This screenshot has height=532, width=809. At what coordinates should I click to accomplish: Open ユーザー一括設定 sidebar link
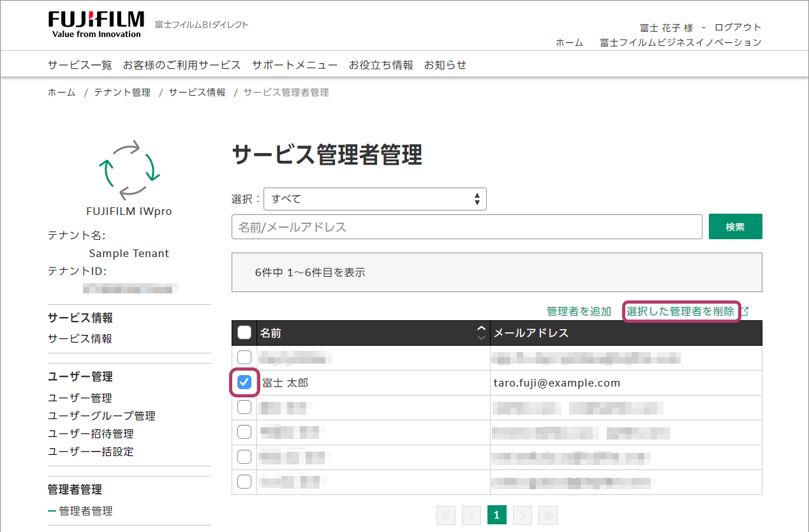click(91, 452)
